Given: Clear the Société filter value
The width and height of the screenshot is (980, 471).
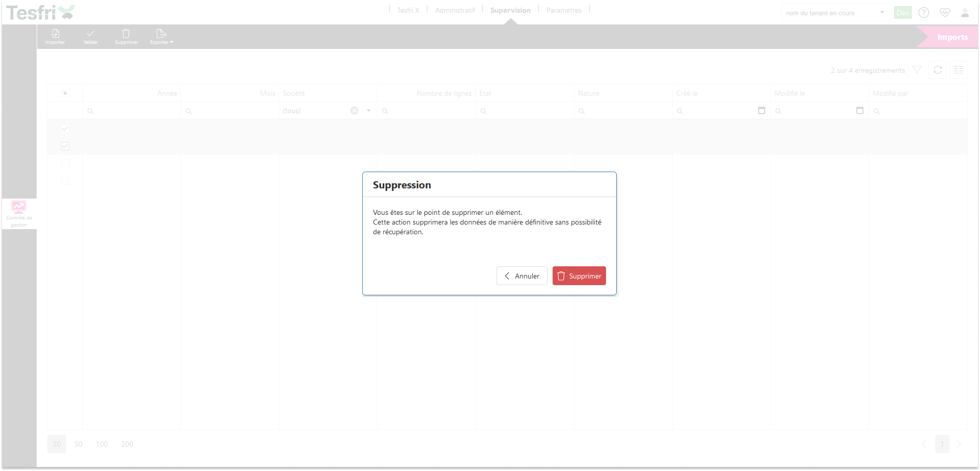Looking at the screenshot, I should [x=354, y=110].
